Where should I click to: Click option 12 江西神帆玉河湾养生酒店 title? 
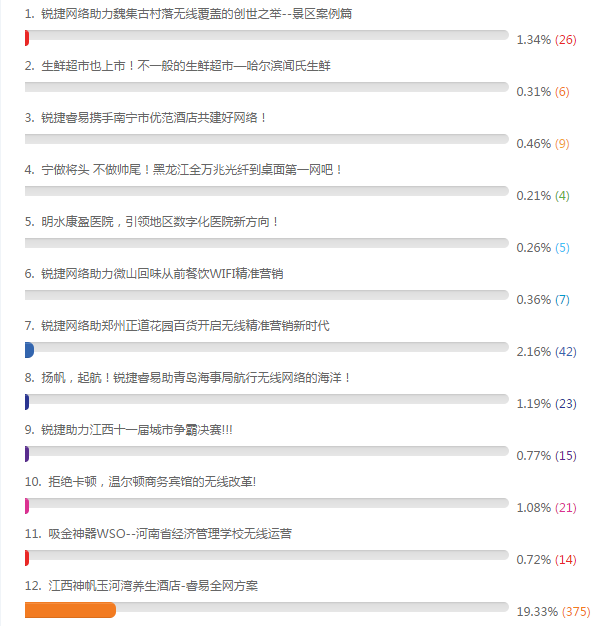click(141, 586)
